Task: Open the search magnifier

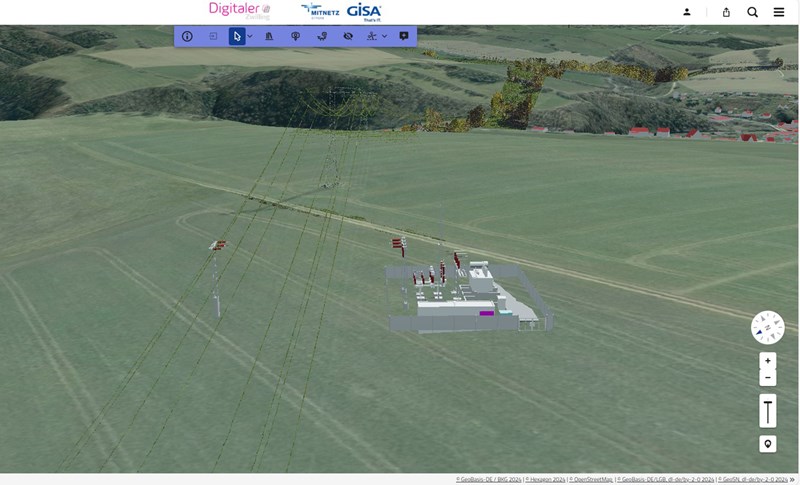Action: coord(752,12)
